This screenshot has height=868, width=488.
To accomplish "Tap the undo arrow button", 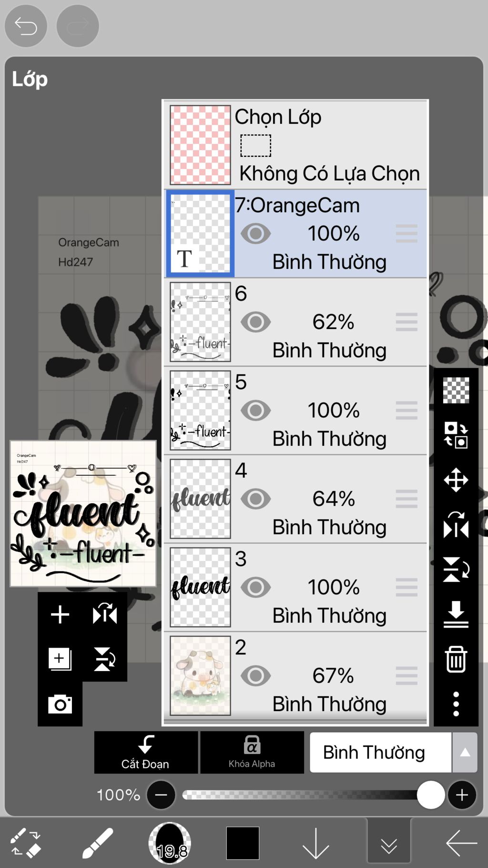I will pos(26,26).
